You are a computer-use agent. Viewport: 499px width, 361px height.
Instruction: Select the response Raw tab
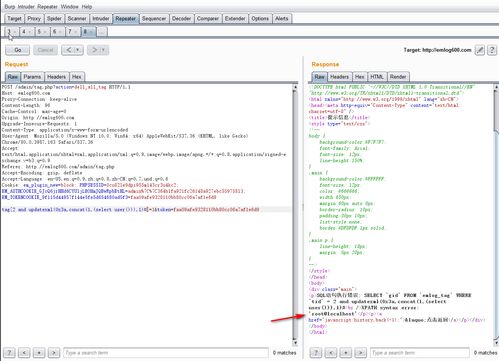click(x=319, y=77)
